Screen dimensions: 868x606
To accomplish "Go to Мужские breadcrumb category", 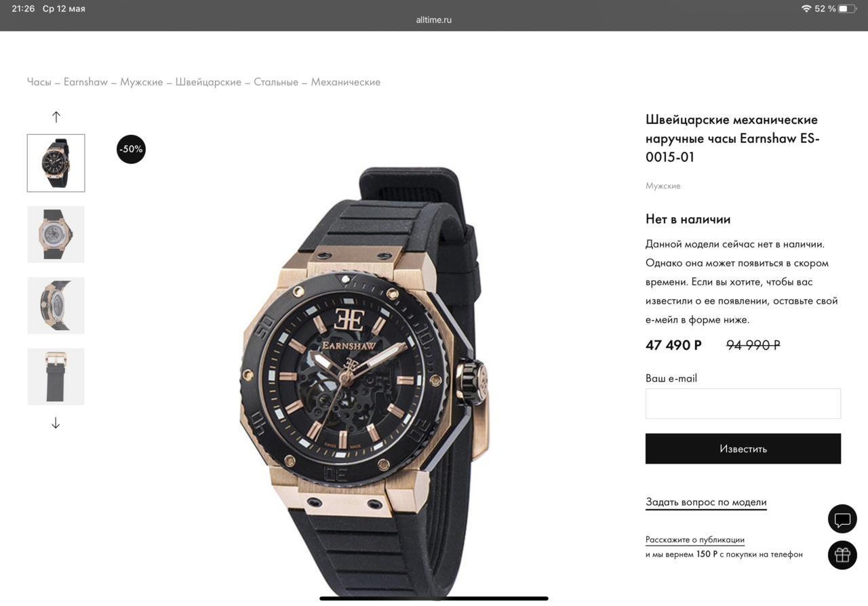I will pos(142,82).
